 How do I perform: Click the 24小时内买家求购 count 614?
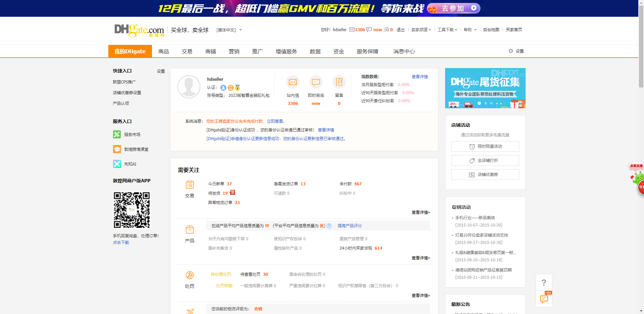coord(378,248)
